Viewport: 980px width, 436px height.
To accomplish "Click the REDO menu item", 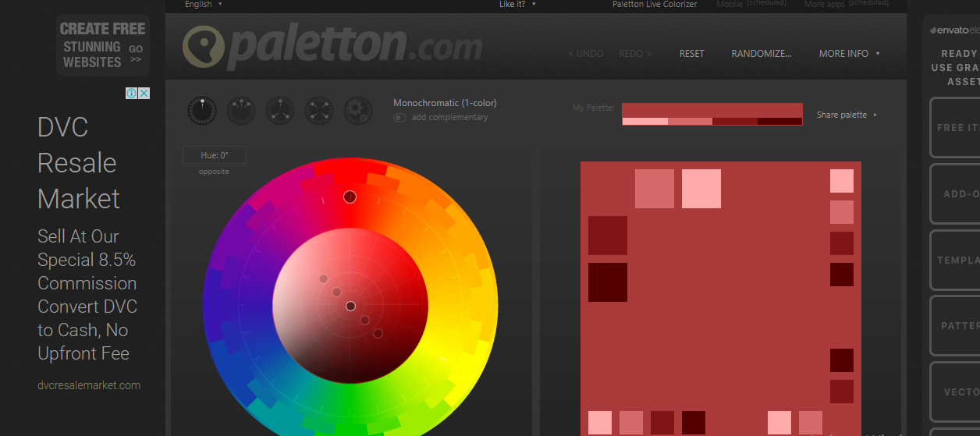I will [x=635, y=54].
